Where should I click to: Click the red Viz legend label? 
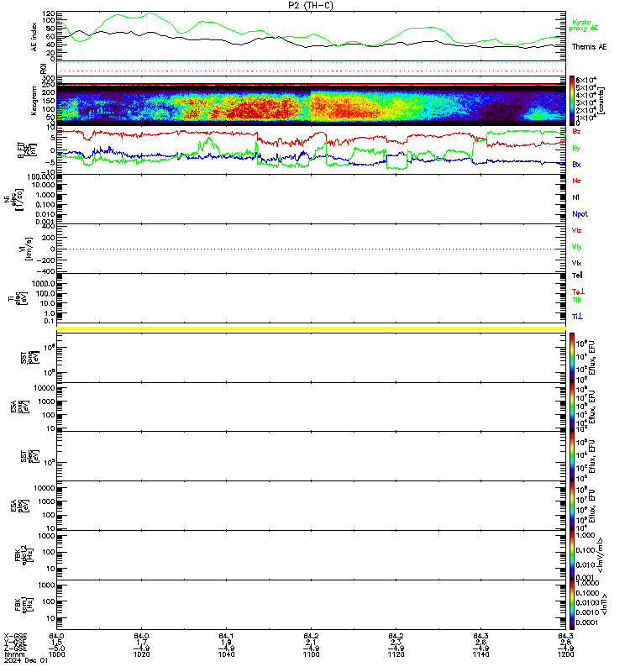pyautogui.click(x=576, y=230)
